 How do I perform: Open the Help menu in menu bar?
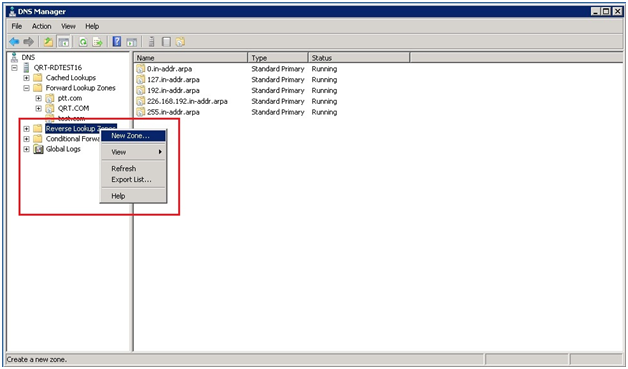pyautogui.click(x=92, y=26)
